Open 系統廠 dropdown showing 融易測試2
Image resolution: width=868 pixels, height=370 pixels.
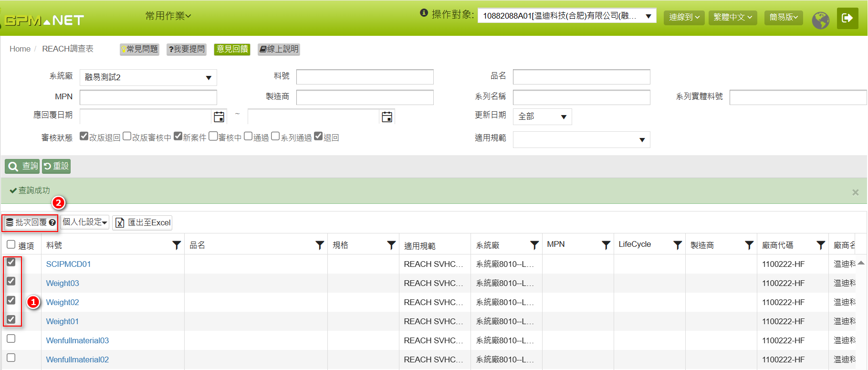point(148,77)
